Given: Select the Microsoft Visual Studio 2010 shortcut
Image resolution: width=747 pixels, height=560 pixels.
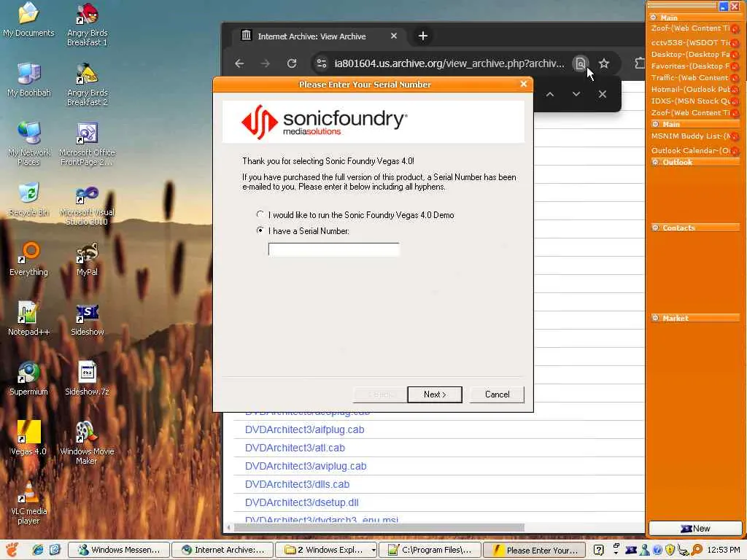Looking at the screenshot, I should 88,204.
